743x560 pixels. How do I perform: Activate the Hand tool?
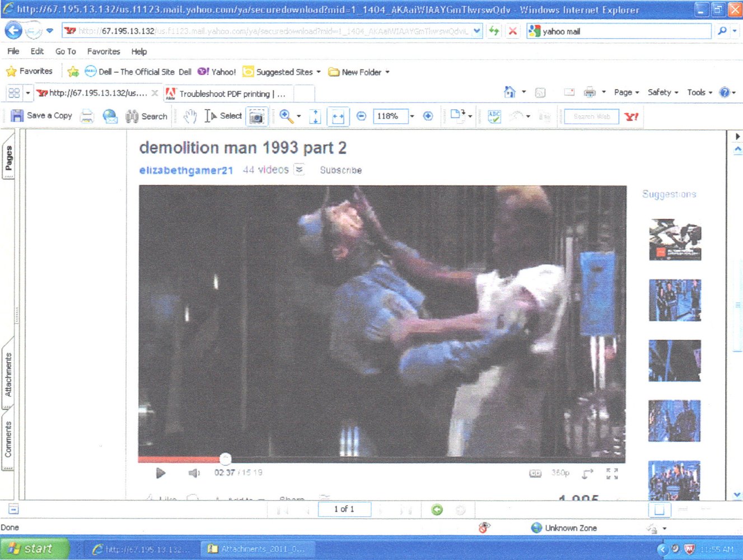click(x=190, y=116)
